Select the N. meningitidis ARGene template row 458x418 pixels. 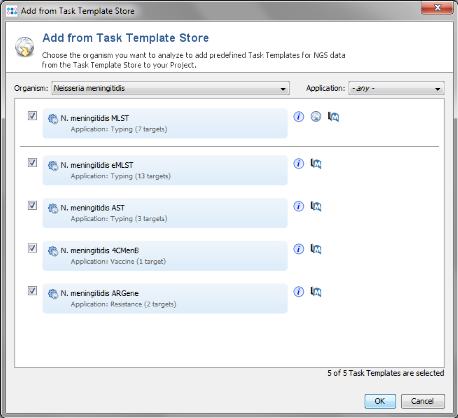coord(165,298)
